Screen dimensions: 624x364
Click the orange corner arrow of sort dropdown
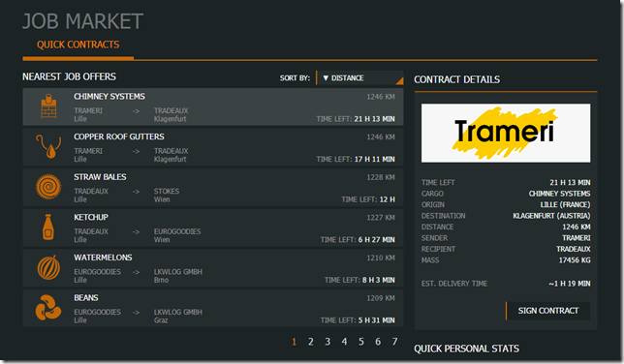click(400, 81)
